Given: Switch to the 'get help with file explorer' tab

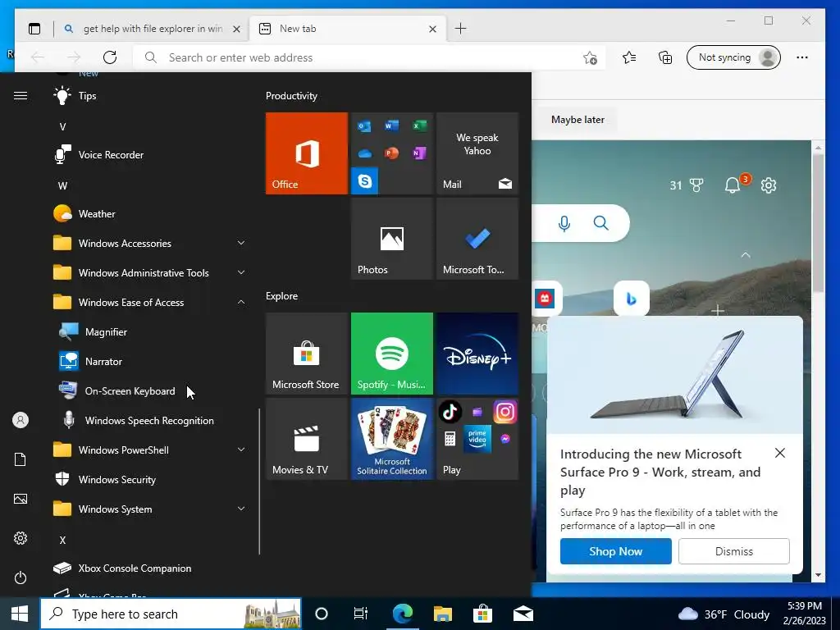Looking at the screenshot, I should pos(152,29).
